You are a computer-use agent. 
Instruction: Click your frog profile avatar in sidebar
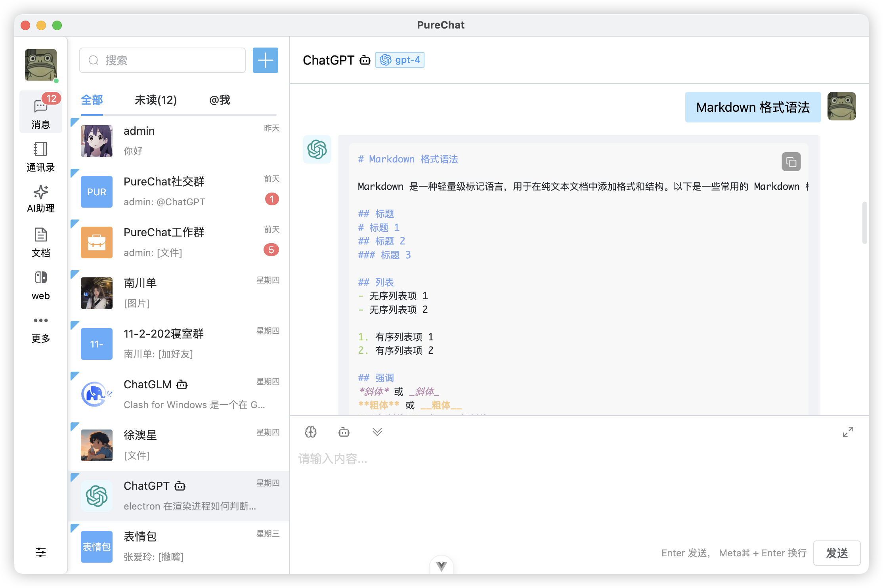click(41, 65)
